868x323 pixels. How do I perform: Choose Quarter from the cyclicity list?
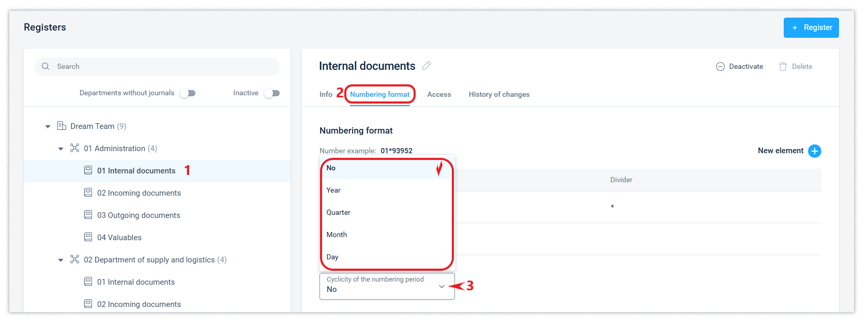(339, 212)
